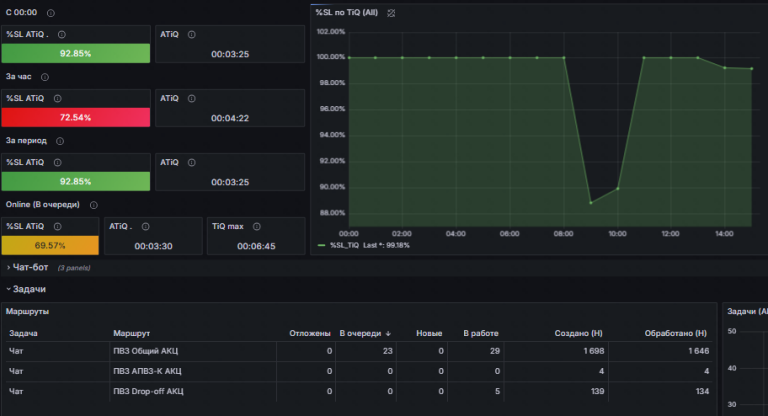
Task: Click info icon of ATiQ panel showing 00:04:22
Action: 192,98
